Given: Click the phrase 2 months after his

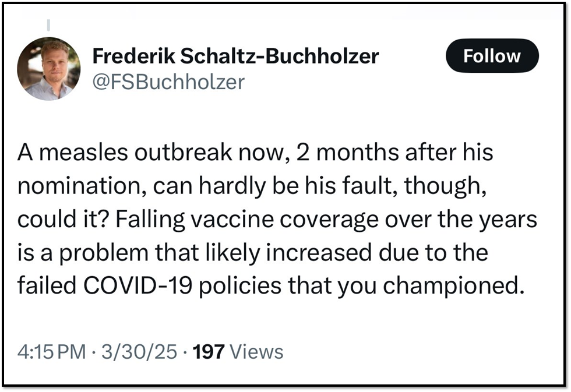Looking at the screenshot, I should (395, 152).
